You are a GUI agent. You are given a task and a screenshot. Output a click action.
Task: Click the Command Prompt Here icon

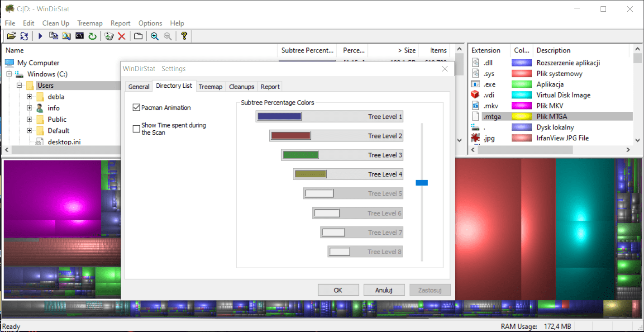[80, 36]
